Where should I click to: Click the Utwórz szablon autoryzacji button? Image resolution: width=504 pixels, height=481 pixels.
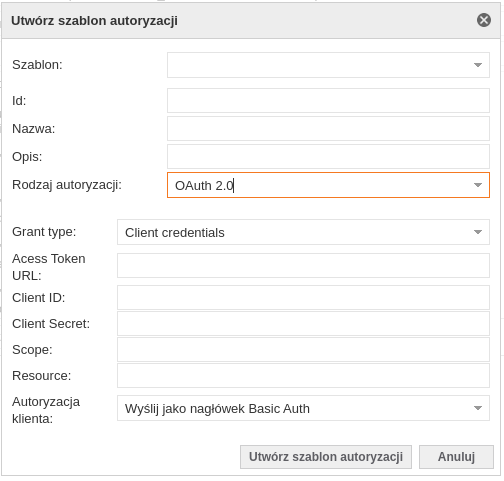pos(326,457)
